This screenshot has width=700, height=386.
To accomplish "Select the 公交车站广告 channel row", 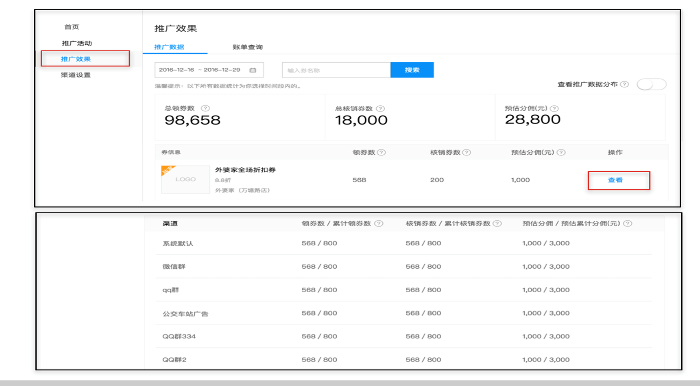I will (404, 313).
